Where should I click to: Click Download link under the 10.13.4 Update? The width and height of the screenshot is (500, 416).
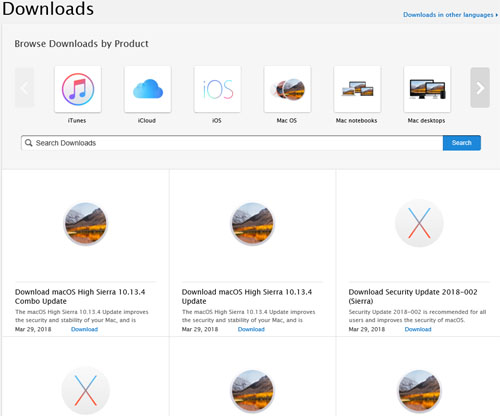[251, 329]
